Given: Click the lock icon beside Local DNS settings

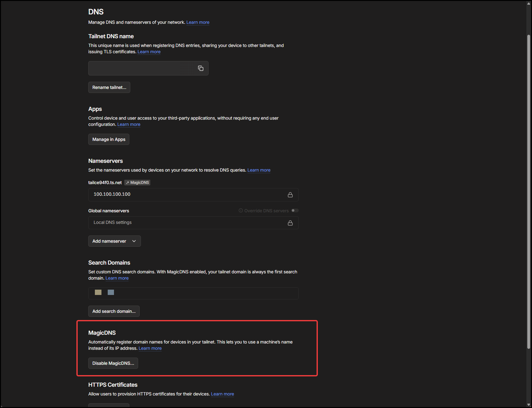Looking at the screenshot, I should tap(290, 223).
